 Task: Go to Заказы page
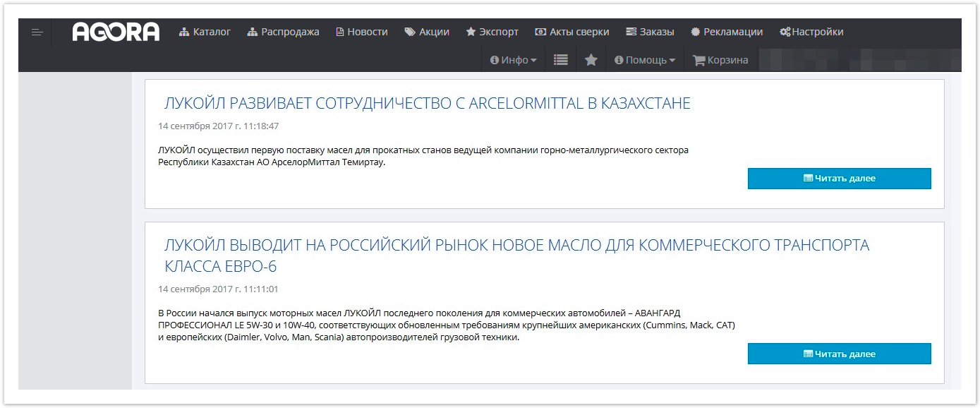pos(650,32)
